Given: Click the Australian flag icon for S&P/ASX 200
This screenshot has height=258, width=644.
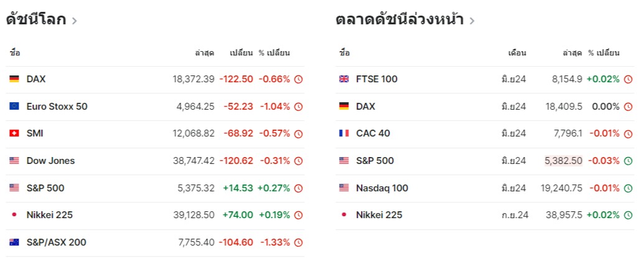Looking at the screenshot, I should (x=14, y=242).
